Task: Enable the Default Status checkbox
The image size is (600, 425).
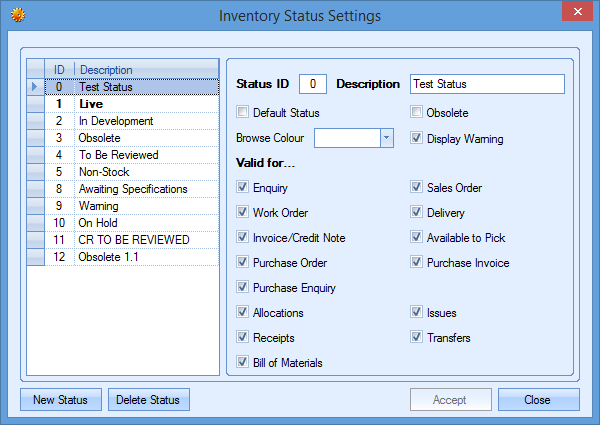Action: point(242,113)
